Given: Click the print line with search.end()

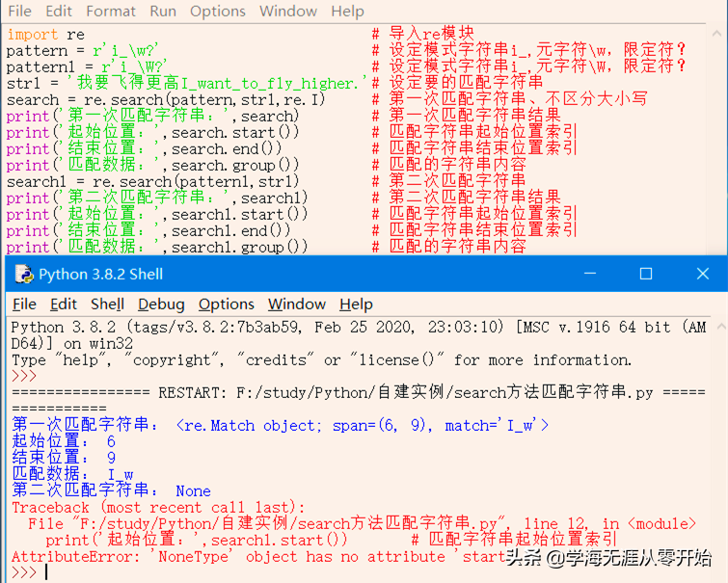Looking at the screenshot, I should click(x=144, y=148).
